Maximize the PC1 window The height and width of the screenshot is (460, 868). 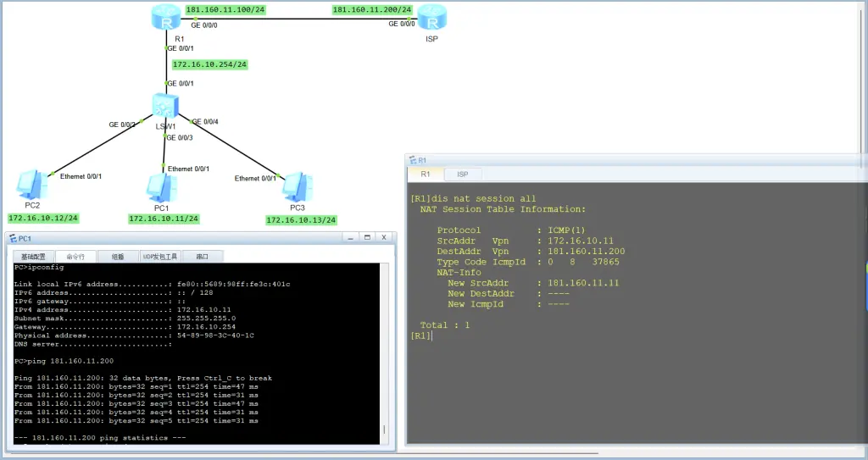[368, 239]
